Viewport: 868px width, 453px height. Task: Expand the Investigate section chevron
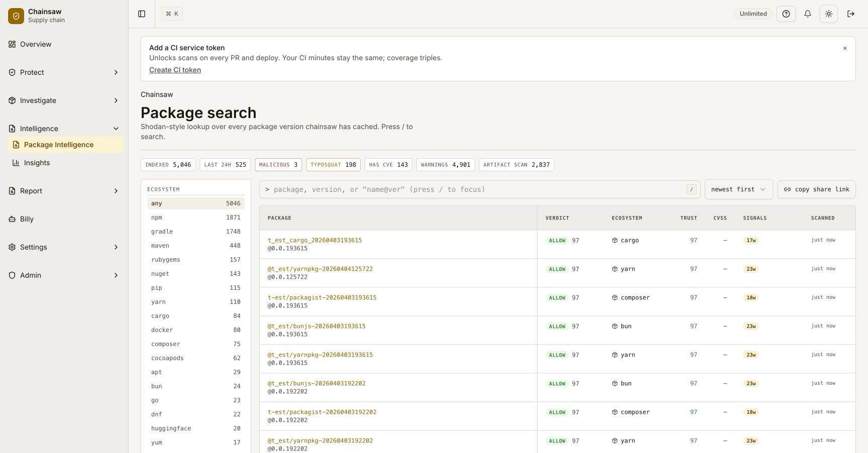(x=116, y=100)
